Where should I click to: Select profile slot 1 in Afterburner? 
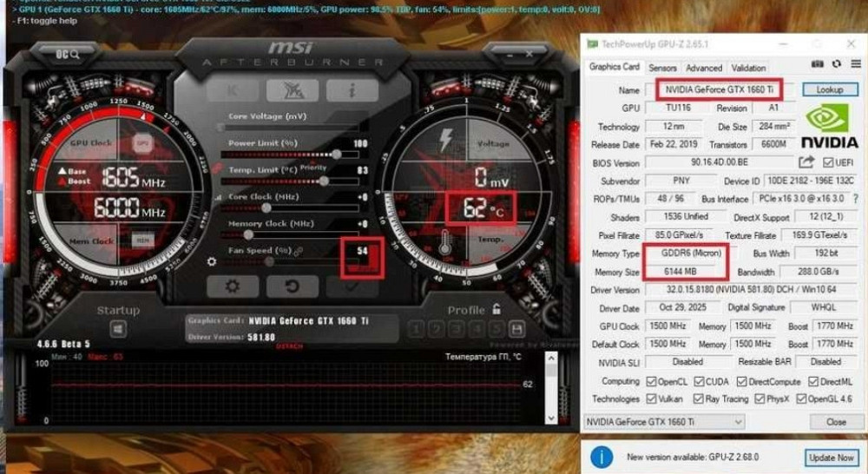pyautogui.click(x=417, y=330)
